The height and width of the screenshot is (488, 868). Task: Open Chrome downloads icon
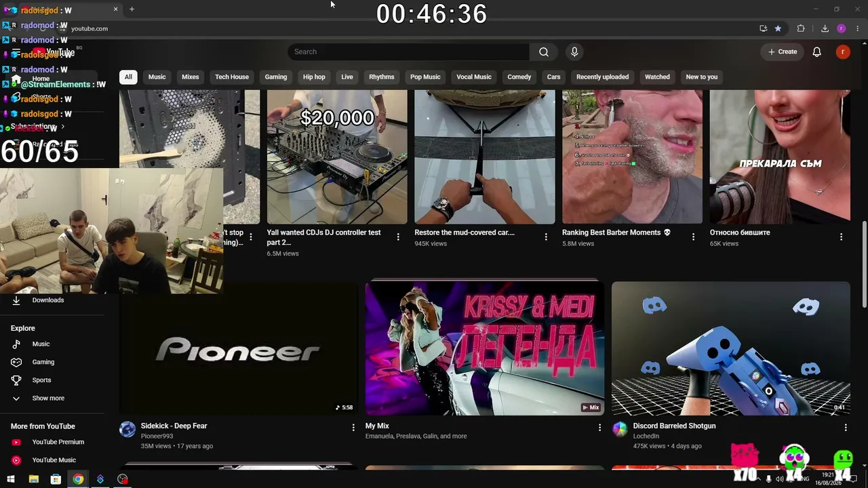coord(825,28)
